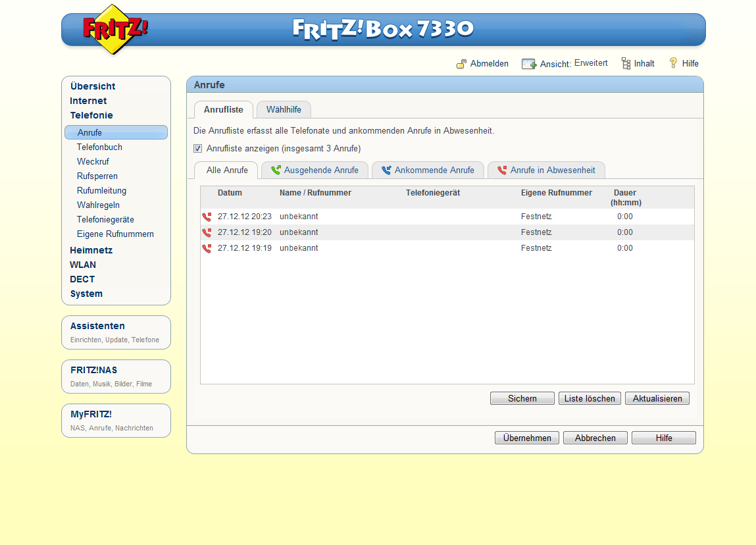Click the Ansicht view icon
Screen dimensions: 756x545
(529, 64)
